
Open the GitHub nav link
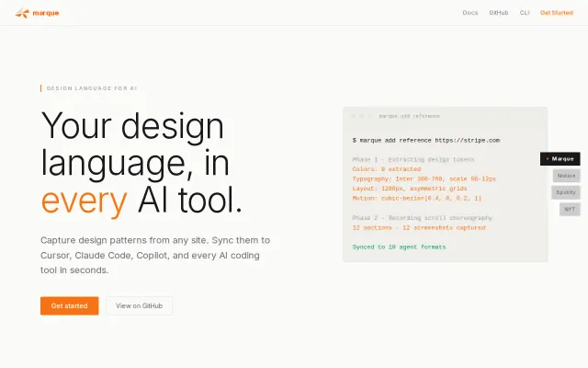pyautogui.click(x=499, y=13)
